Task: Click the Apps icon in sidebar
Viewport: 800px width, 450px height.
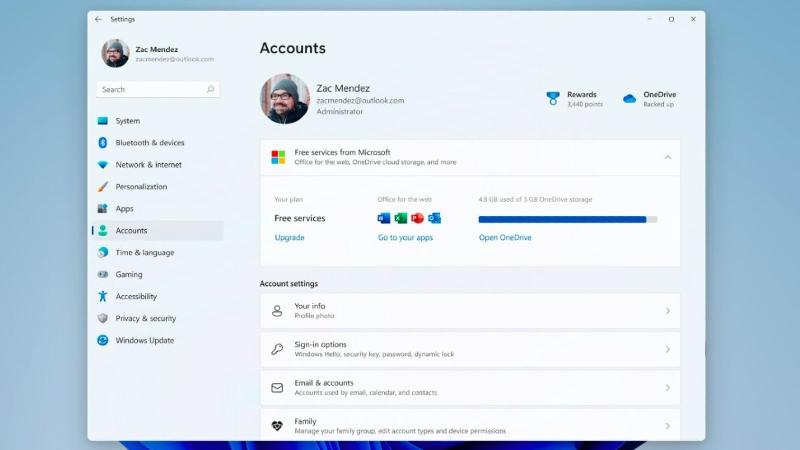Action: coord(103,209)
